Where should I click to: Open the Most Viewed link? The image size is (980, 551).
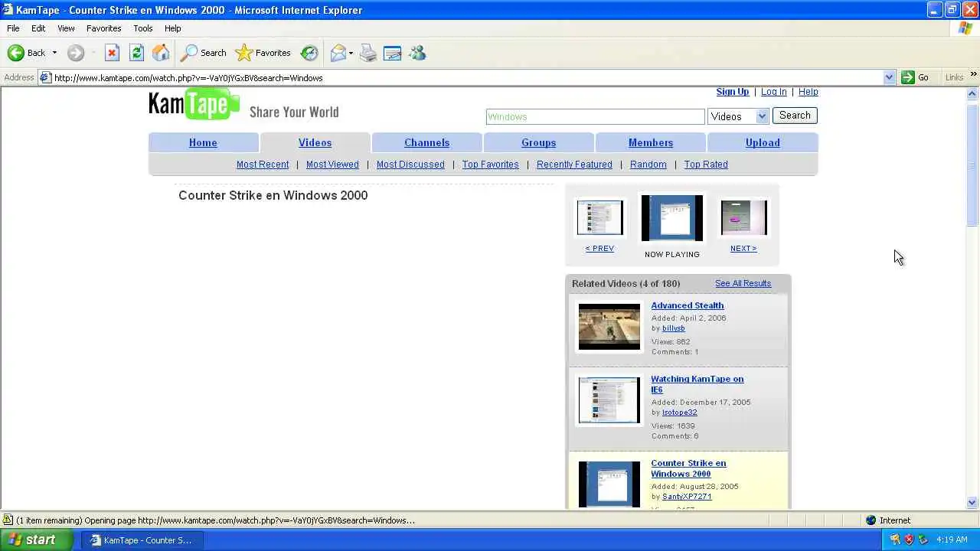(x=332, y=165)
